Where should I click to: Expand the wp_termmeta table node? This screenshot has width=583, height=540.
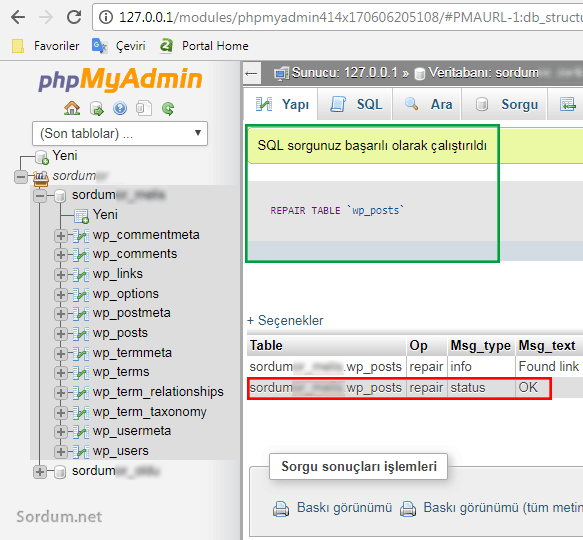61,353
